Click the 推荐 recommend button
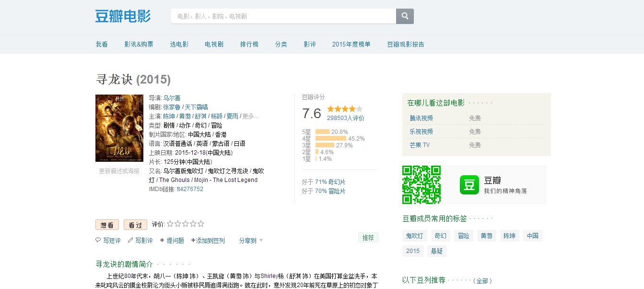644x289 pixels. point(368,237)
